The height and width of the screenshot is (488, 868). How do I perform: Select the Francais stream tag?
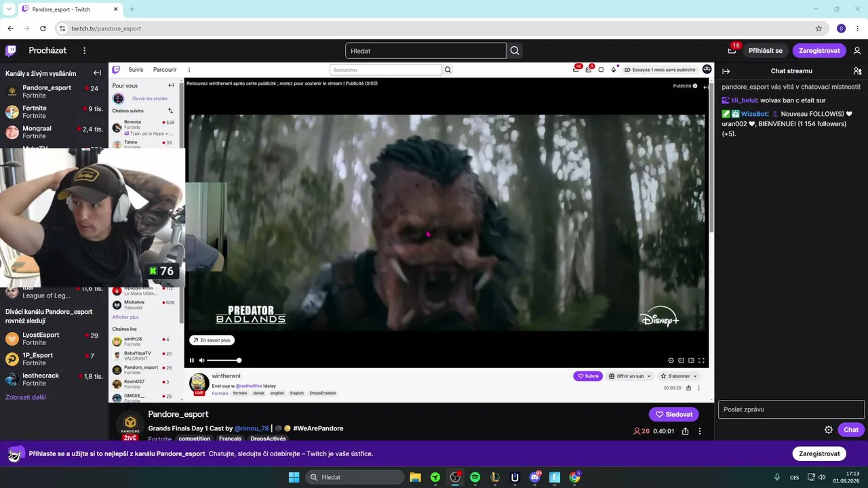coord(230,439)
